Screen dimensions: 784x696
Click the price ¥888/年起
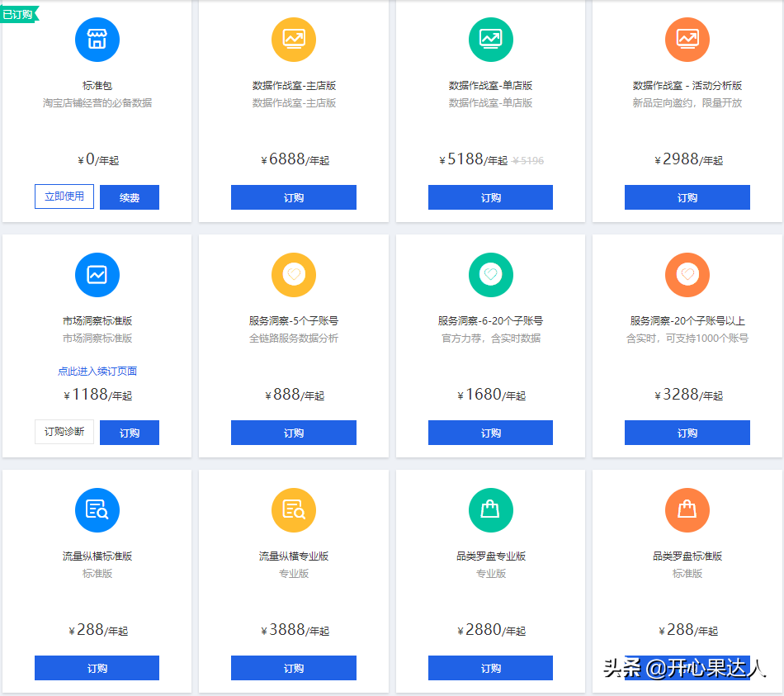pyautogui.click(x=295, y=395)
